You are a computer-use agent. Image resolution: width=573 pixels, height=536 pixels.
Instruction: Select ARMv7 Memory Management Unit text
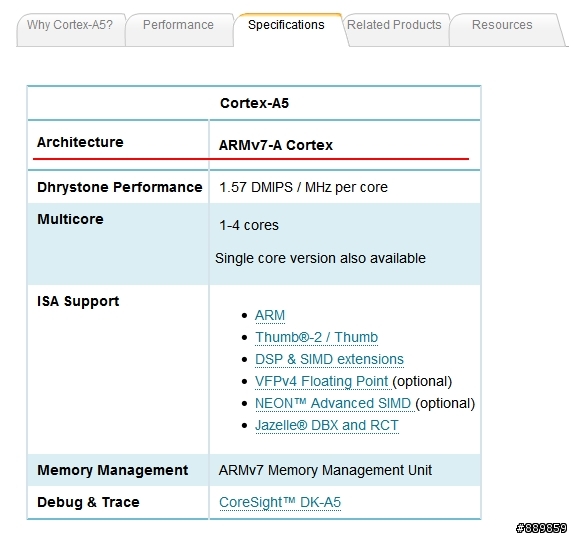coord(325,470)
